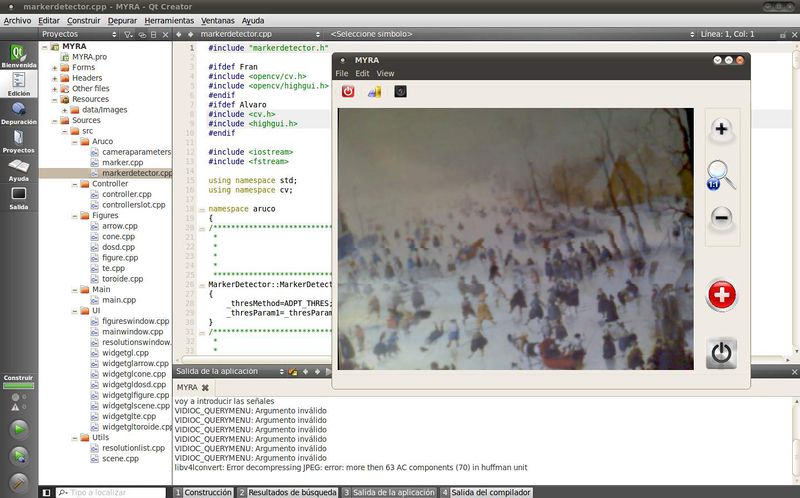This screenshot has height=498, width=800.
Task: Toggle the sidebar visibility button
Action: click(x=46, y=492)
